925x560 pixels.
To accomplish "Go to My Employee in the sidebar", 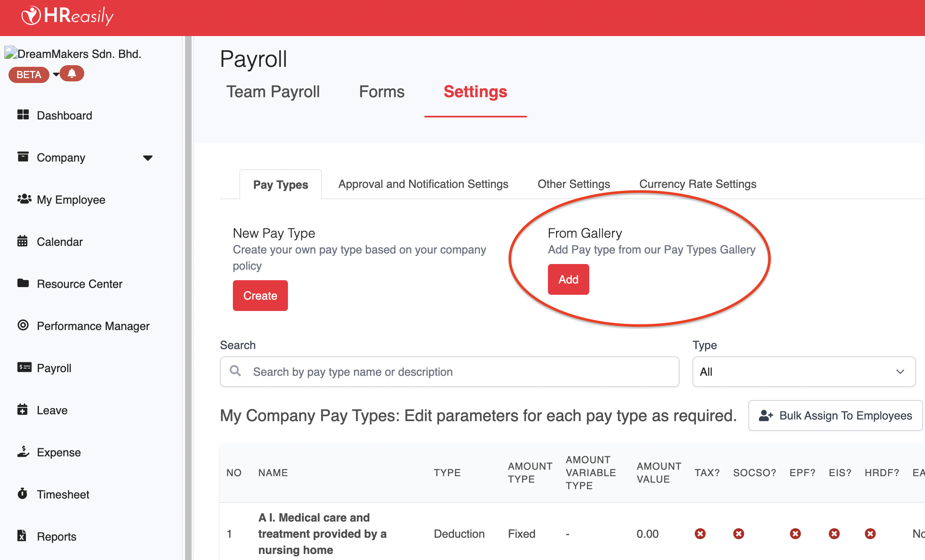I will (x=70, y=200).
